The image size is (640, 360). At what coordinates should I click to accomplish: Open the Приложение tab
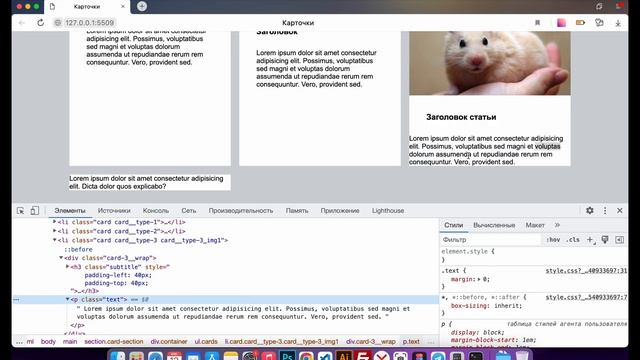(x=340, y=211)
